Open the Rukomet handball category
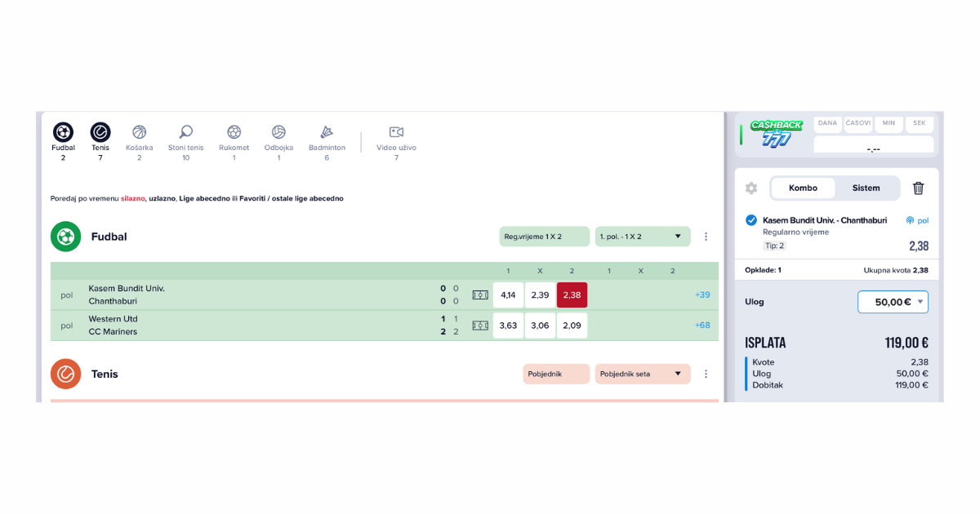This screenshot has height=514, width=980. click(234, 133)
